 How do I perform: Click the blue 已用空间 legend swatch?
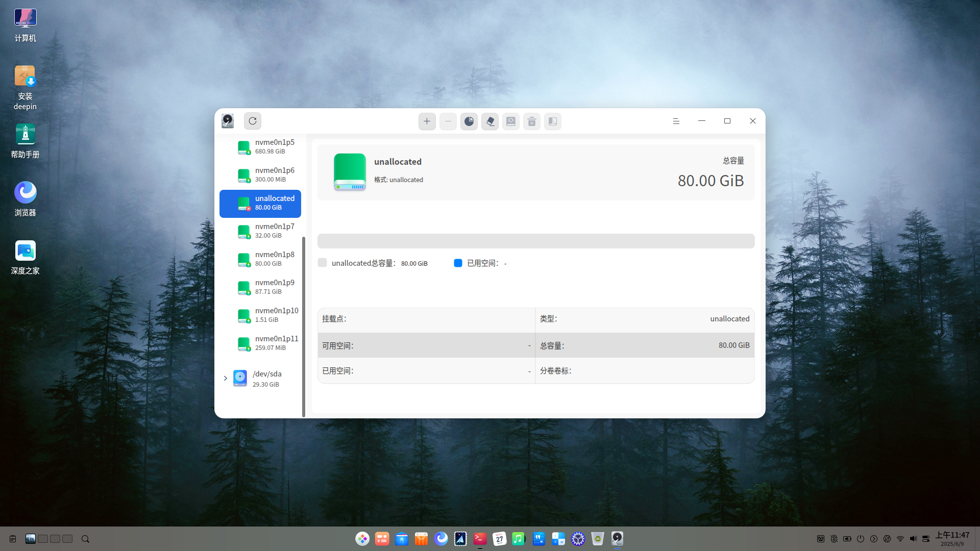[x=458, y=263]
